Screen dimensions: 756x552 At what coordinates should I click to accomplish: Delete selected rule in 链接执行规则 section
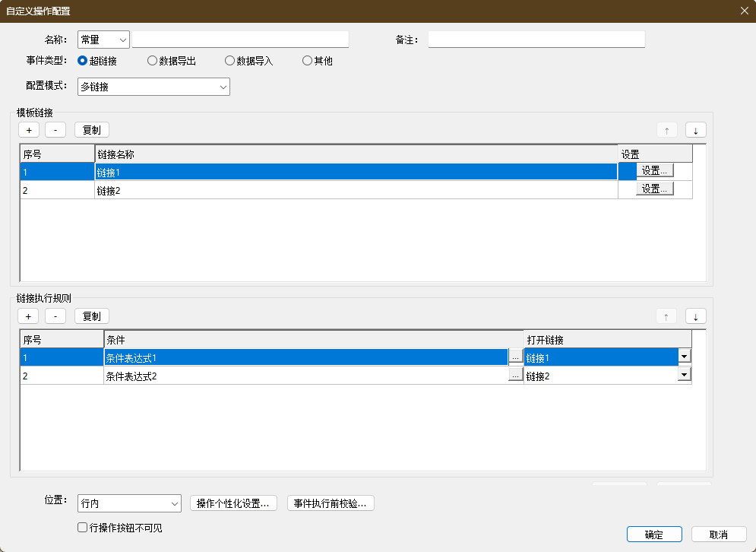[55, 316]
